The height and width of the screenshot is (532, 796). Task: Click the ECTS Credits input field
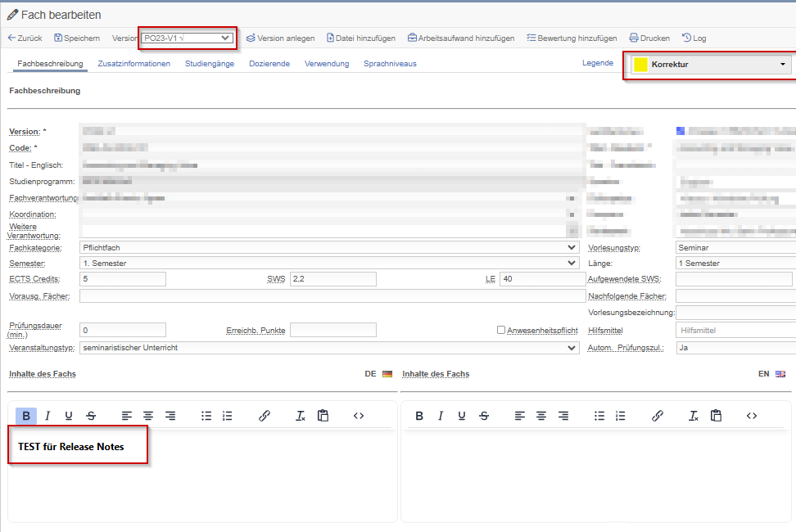click(123, 279)
